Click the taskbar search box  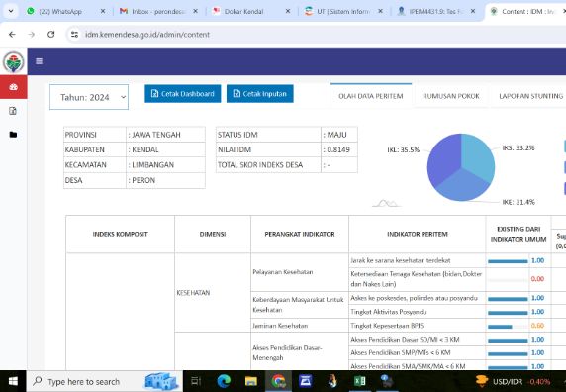105,381
